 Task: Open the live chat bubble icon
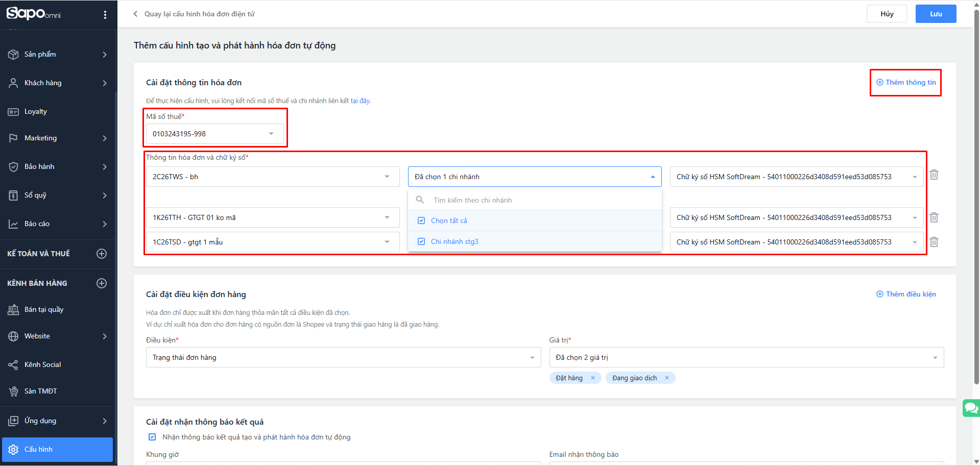click(x=971, y=408)
